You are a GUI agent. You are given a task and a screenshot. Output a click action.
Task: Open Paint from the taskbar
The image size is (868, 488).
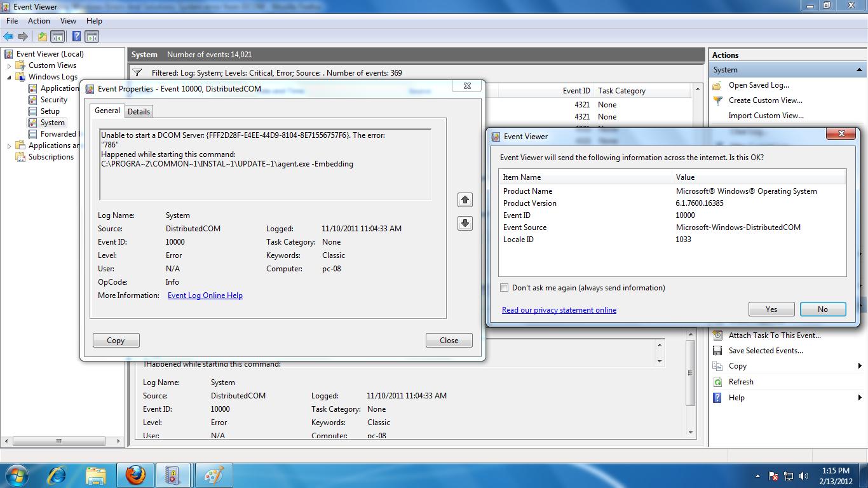click(x=213, y=475)
